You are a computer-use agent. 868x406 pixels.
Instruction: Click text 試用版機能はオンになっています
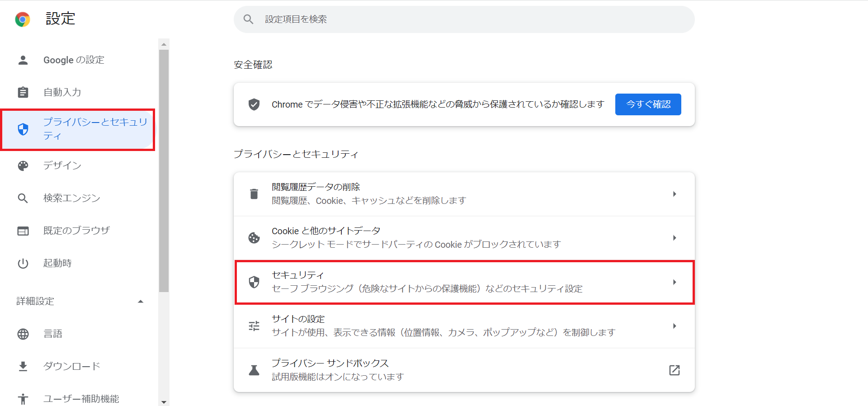point(338,377)
